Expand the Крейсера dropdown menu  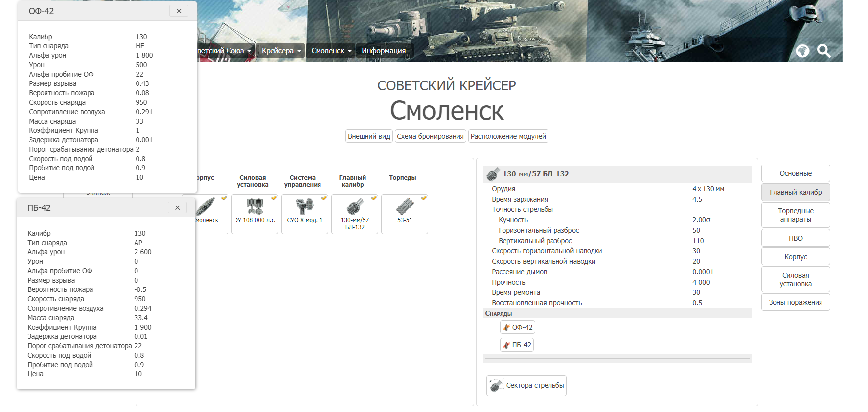(x=280, y=51)
